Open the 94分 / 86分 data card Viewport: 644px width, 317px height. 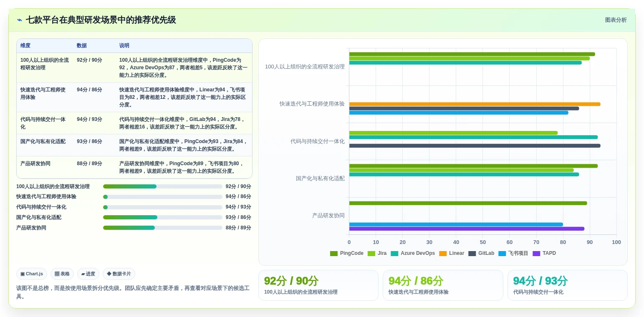pos(443,285)
